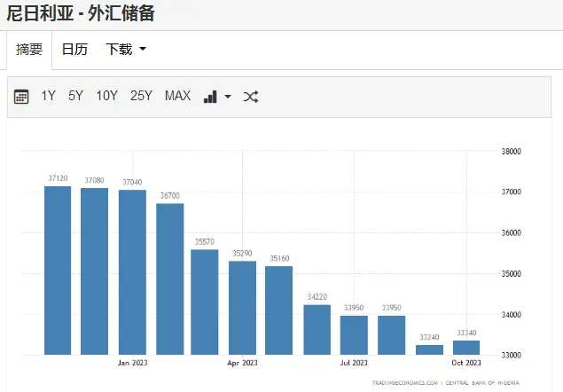Click the bar labeled 37040
The width and height of the screenshot is (563, 392).
click(x=132, y=272)
